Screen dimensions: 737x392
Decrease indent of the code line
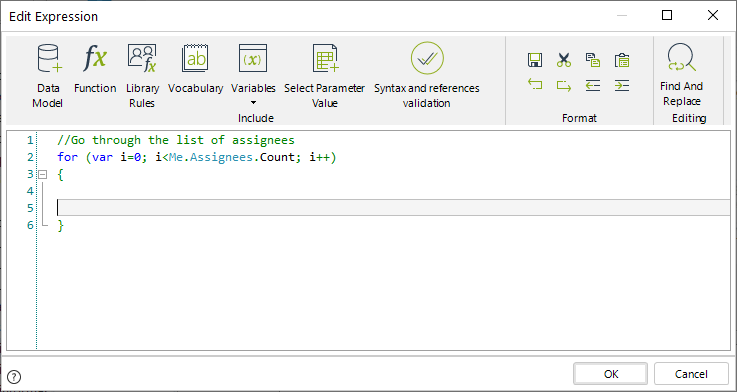click(x=593, y=85)
